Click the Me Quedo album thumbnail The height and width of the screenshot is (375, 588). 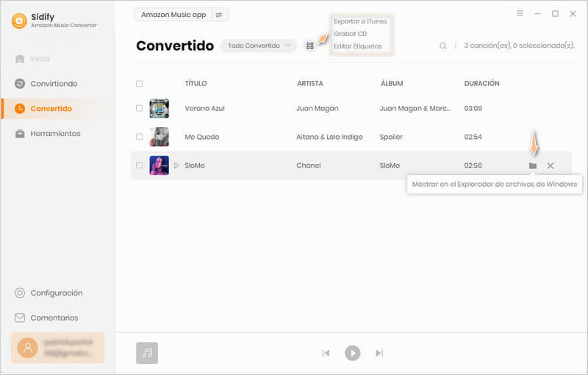[x=159, y=137]
